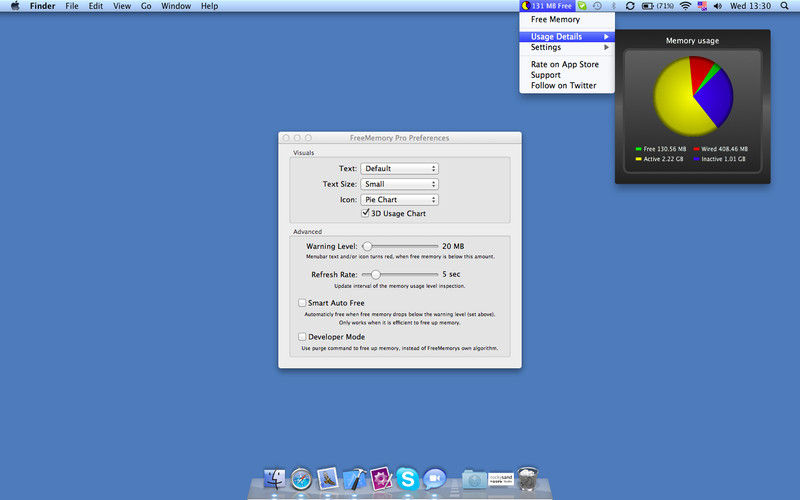Click the Bluetooth status icon
The image size is (800, 500).
[x=614, y=6]
